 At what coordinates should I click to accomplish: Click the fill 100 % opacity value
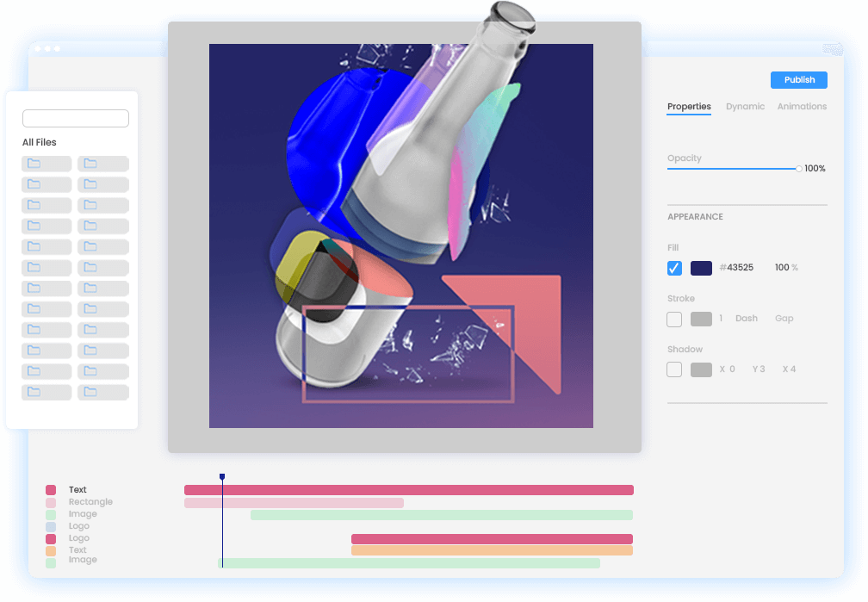click(x=786, y=268)
